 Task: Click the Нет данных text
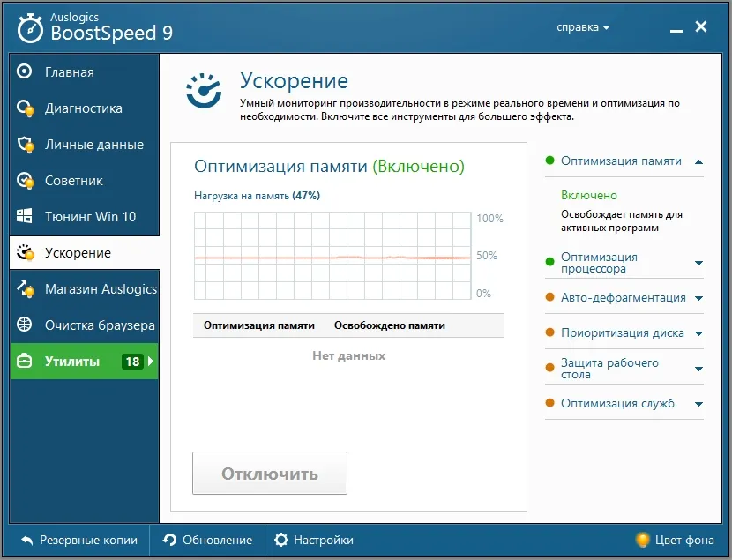[x=348, y=356]
